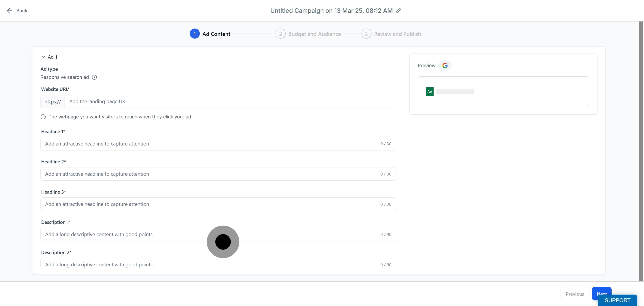Focus the Headline 1 input field
This screenshot has height=306, width=644.
[x=218, y=144]
